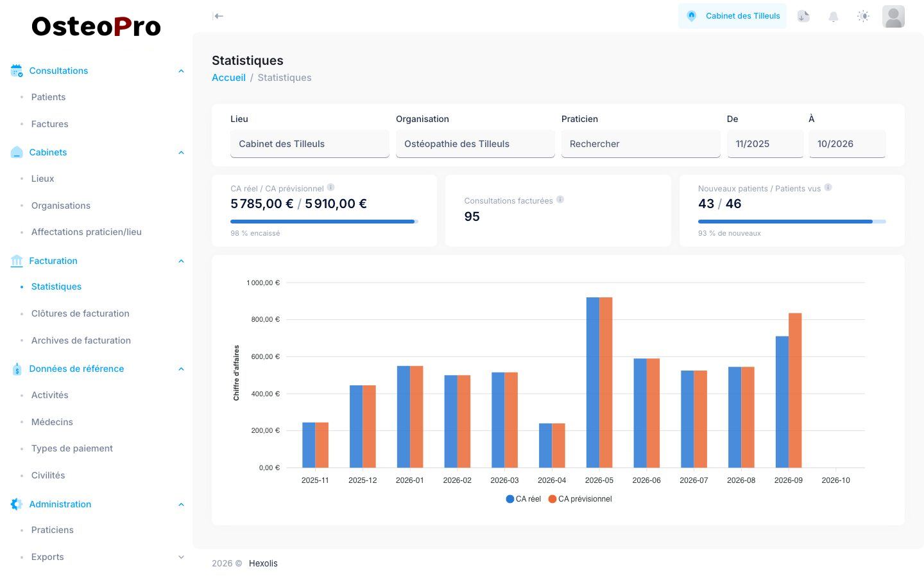This screenshot has width=924, height=578.
Task: Collapse the Consultations menu chevron
Action: click(181, 71)
